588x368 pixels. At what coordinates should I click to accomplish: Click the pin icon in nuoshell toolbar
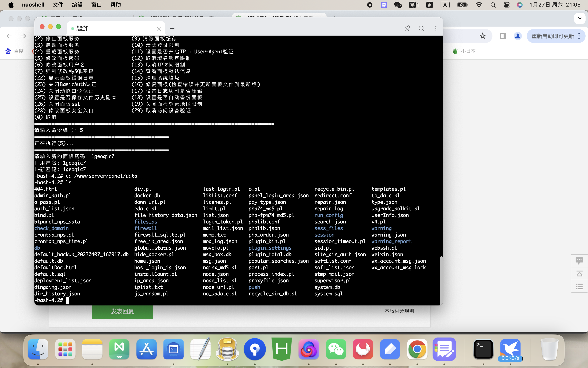coord(407,28)
